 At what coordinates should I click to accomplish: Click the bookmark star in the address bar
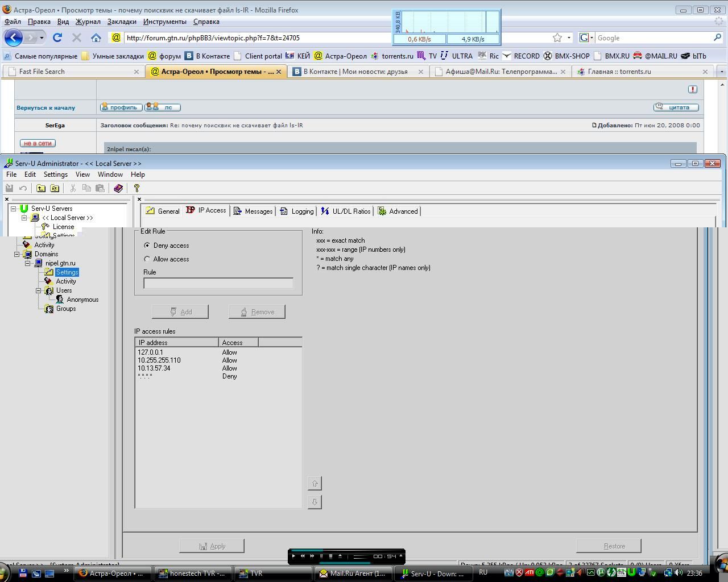557,38
